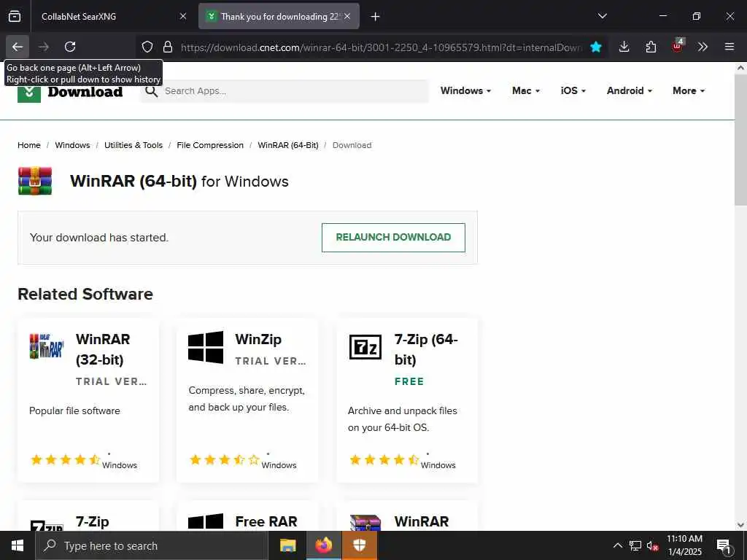Open Utilities & Tools breadcrumb link
Image resolution: width=747 pixels, height=560 pixels.
[x=133, y=145]
